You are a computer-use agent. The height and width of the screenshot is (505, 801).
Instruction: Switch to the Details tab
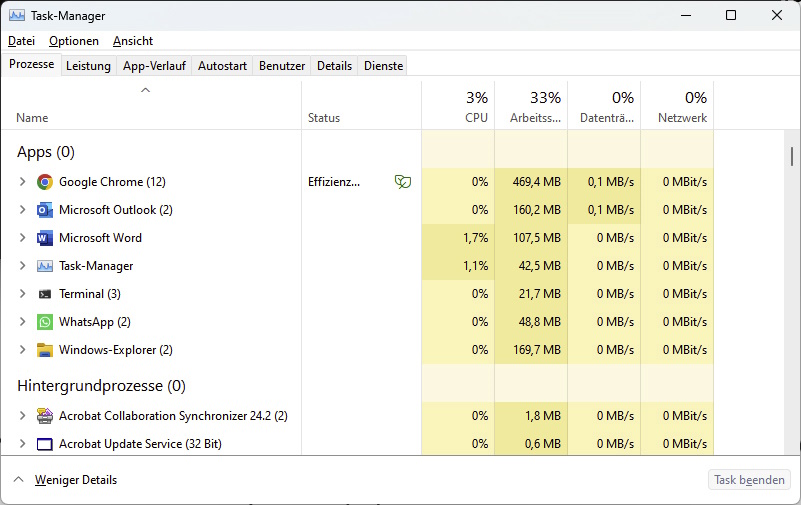pos(335,66)
